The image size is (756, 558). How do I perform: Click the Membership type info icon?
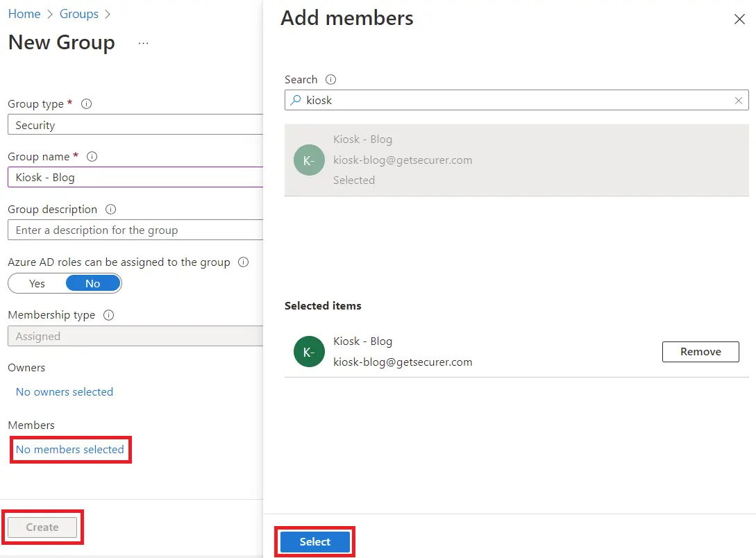[x=108, y=315]
